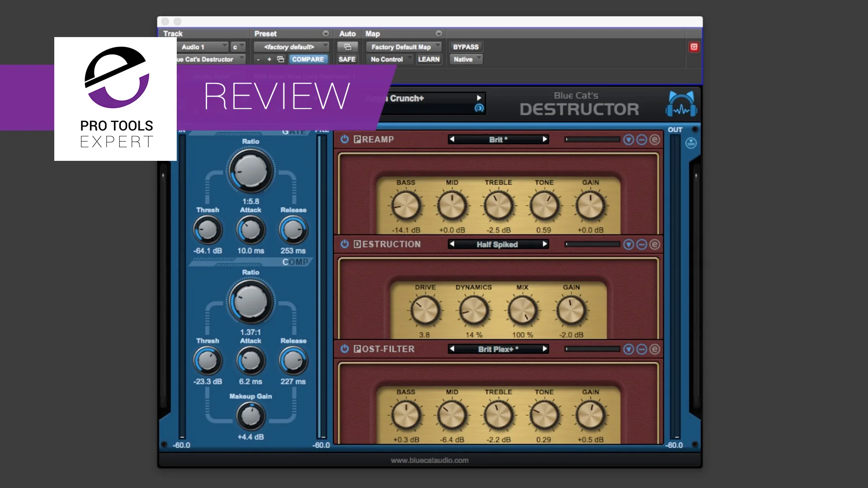Click the copy preset icon next to COMPARE
This screenshot has width=868, height=488.
click(280, 59)
